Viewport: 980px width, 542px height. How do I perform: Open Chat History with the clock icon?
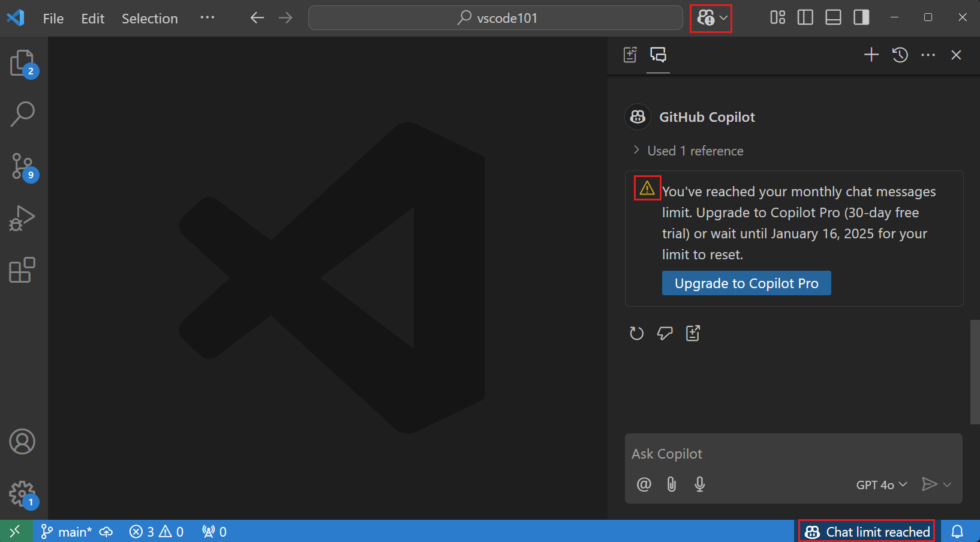click(x=900, y=55)
